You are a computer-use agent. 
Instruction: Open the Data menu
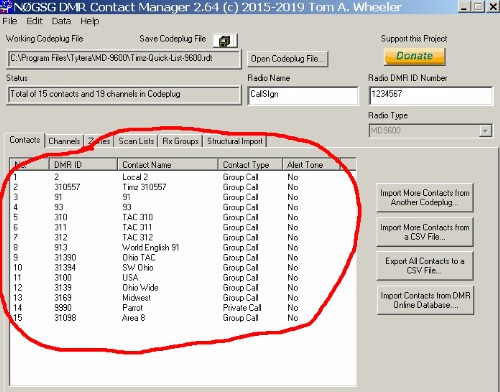coord(61,21)
